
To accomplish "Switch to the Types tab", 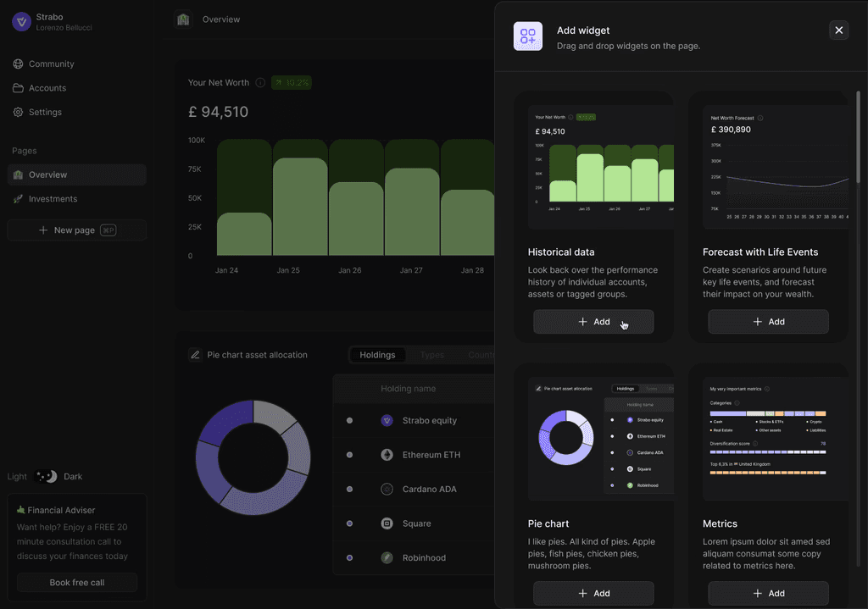I will click(431, 355).
